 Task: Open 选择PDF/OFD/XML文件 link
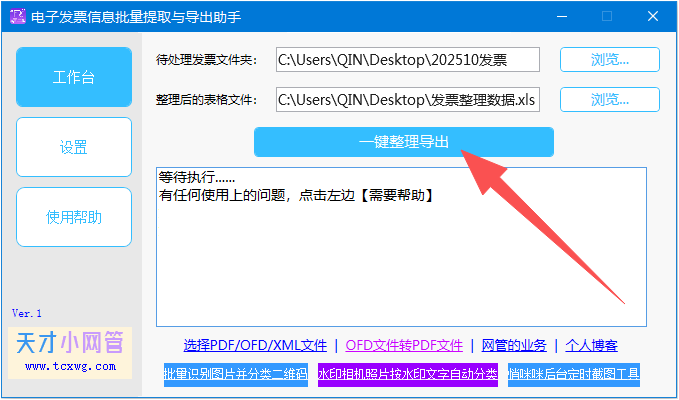pos(255,345)
